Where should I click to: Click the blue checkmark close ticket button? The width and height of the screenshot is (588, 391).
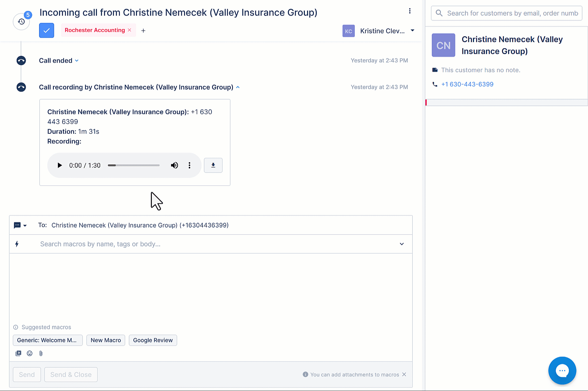pyautogui.click(x=47, y=30)
